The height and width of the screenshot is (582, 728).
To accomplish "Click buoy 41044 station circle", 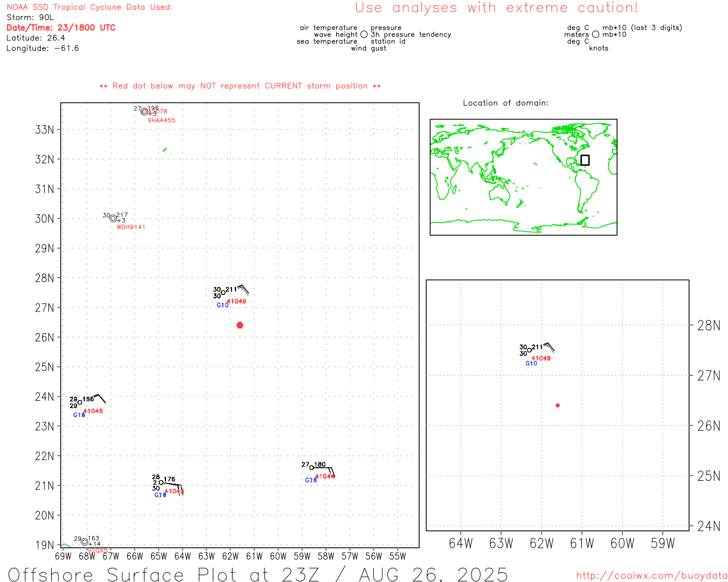I will pyautogui.click(x=312, y=468).
